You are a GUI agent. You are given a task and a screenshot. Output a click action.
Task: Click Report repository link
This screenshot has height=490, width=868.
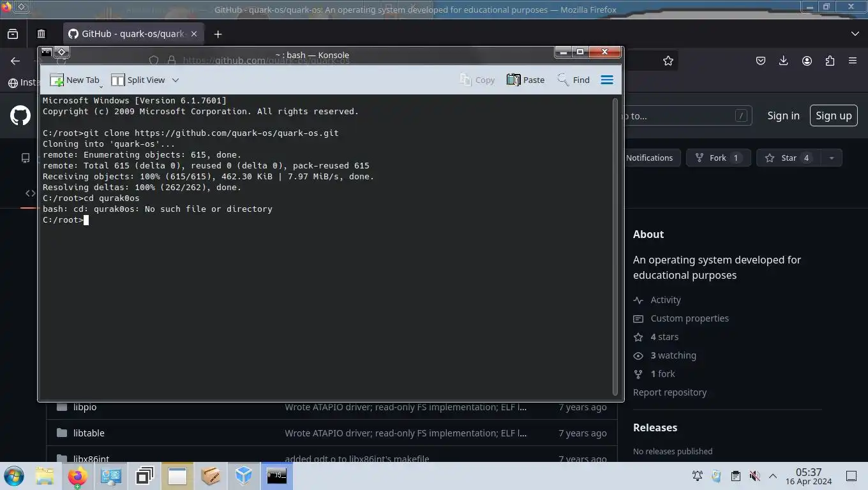(670, 392)
